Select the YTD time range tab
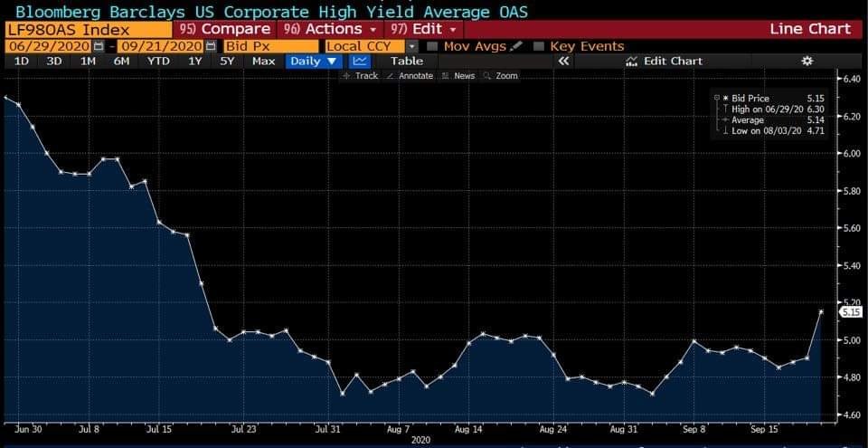 tap(158, 61)
